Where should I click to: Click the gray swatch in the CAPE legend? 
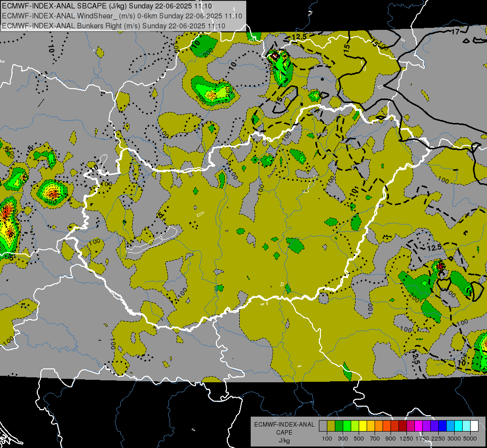(x=323, y=426)
